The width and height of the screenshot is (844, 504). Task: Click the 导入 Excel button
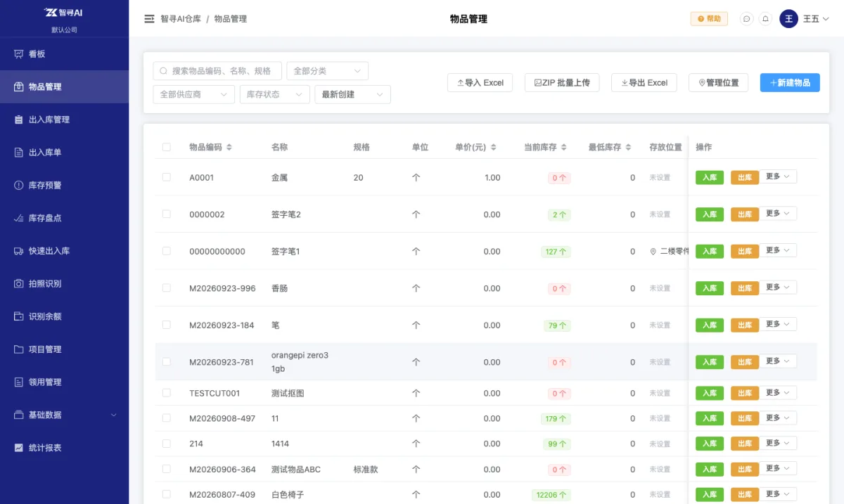coord(480,82)
